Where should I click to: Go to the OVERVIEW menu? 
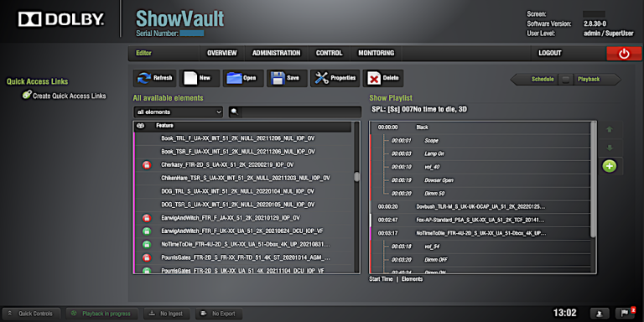click(x=221, y=53)
